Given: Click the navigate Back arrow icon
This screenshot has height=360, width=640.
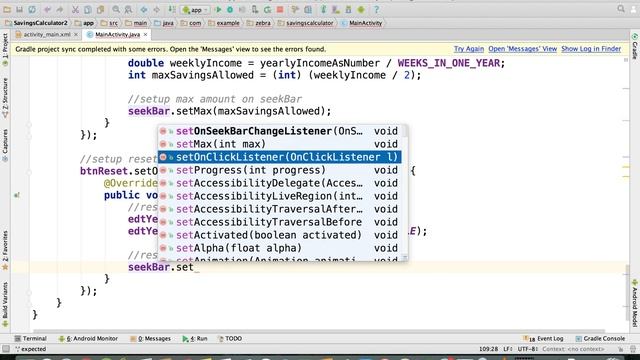Looking at the screenshot, I should [144, 9].
